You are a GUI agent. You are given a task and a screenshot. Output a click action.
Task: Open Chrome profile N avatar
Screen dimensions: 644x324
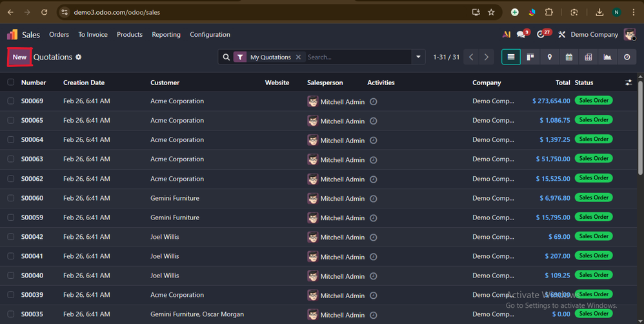point(616,12)
